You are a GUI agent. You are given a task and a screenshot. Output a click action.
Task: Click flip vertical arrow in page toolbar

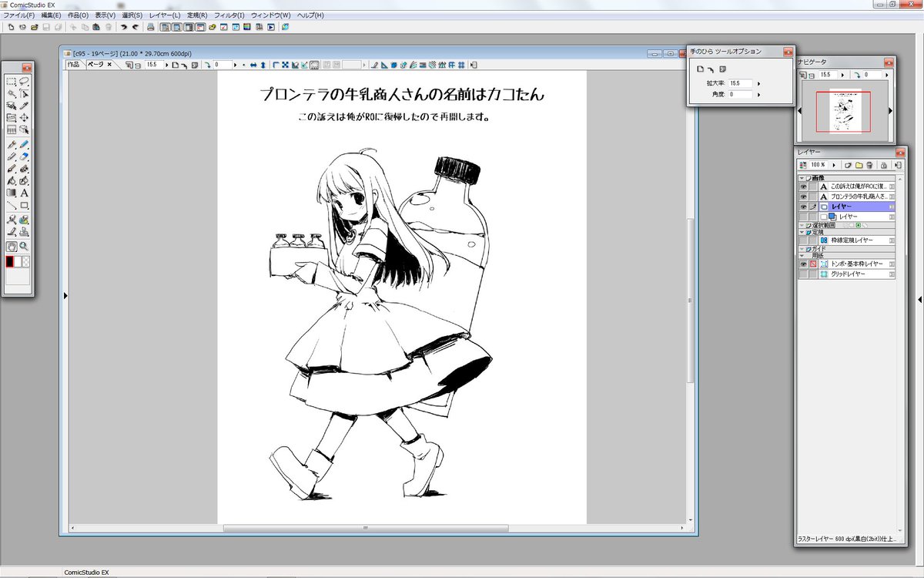point(263,65)
